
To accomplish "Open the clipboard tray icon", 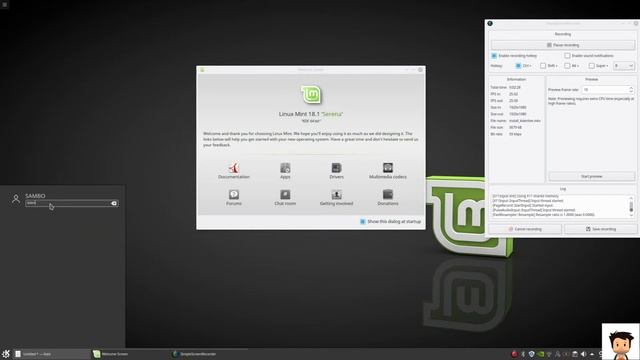I will (575, 354).
